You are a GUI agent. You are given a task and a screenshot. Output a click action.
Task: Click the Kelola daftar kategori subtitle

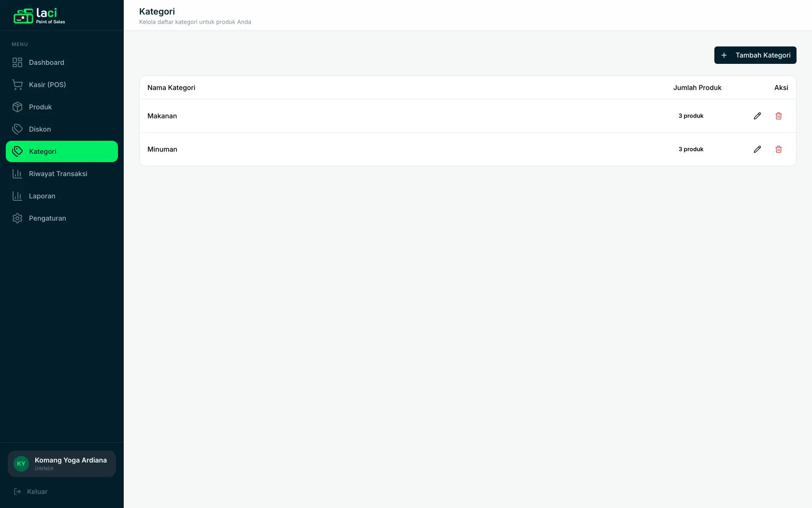coord(195,22)
